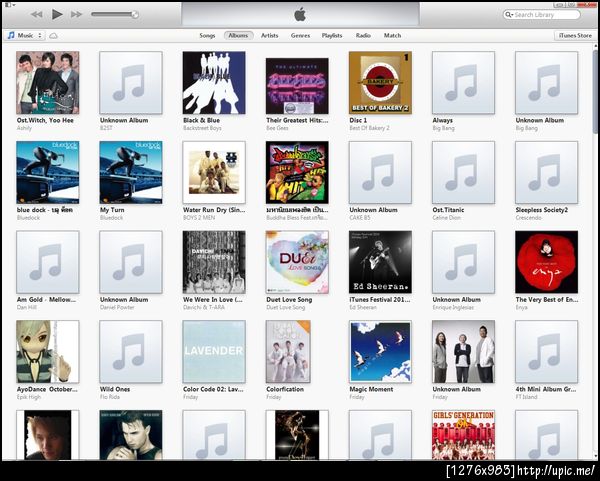This screenshot has height=481, width=600.
Task: Open Bee Gees Their Greatest Hits cover
Action: (x=297, y=86)
